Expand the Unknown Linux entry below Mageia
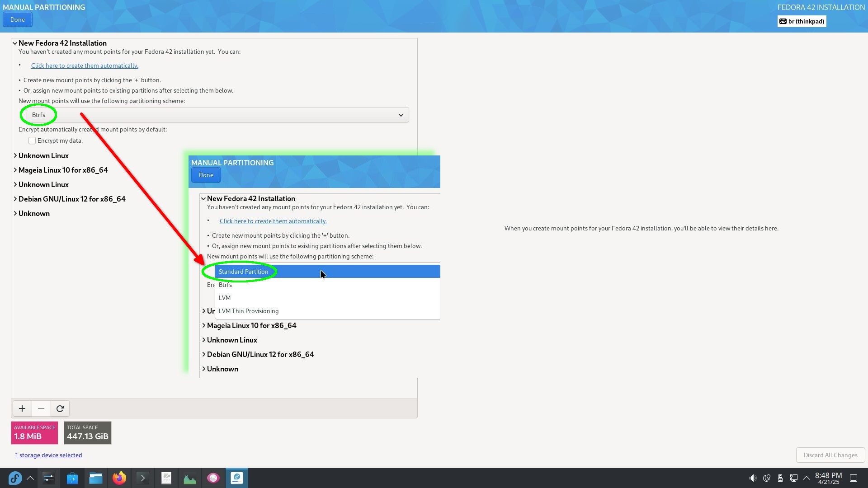The image size is (868, 488). click(x=15, y=184)
